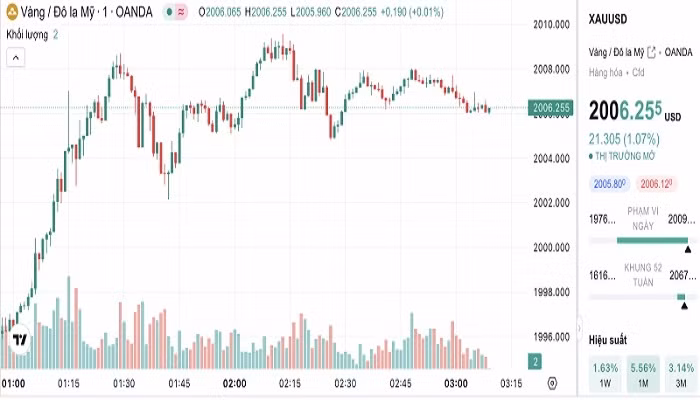Select the 3M performance tile

681,375
